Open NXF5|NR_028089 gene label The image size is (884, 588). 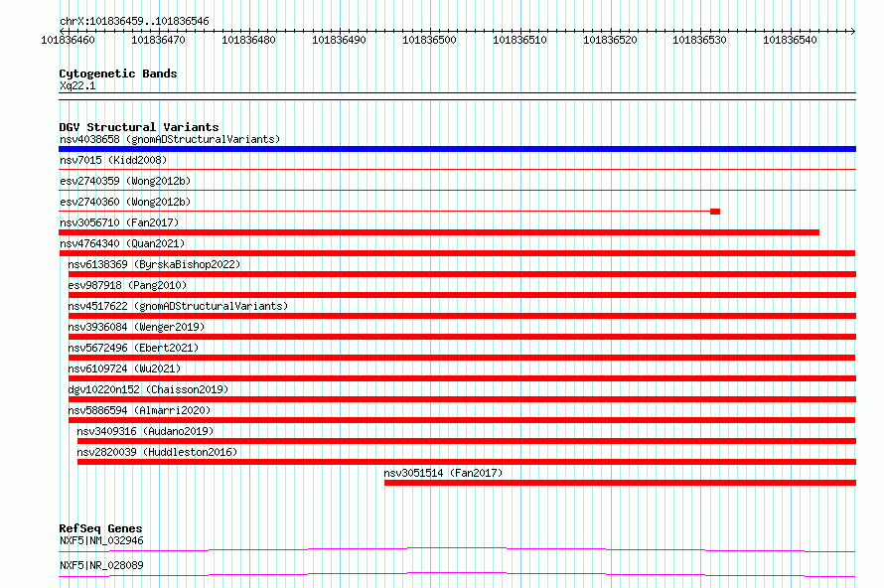pyautogui.click(x=101, y=565)
